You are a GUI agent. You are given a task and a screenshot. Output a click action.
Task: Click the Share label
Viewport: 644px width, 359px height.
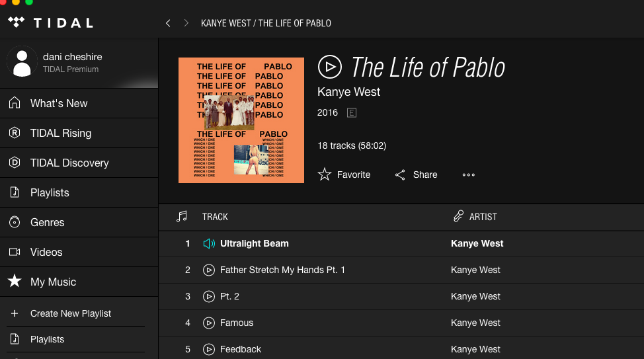425,175
